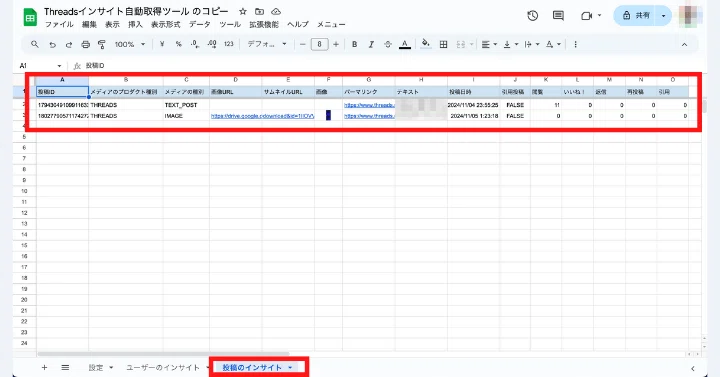The width and height of the screenshot is (720, 377).
Task: Open the text color picker
Action: point(405,44)
